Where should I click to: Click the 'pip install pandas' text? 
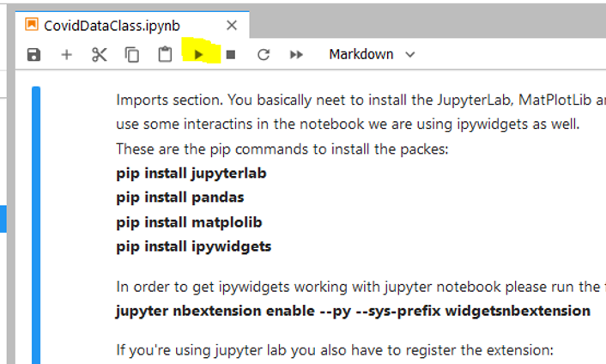[x=179, y=197]
